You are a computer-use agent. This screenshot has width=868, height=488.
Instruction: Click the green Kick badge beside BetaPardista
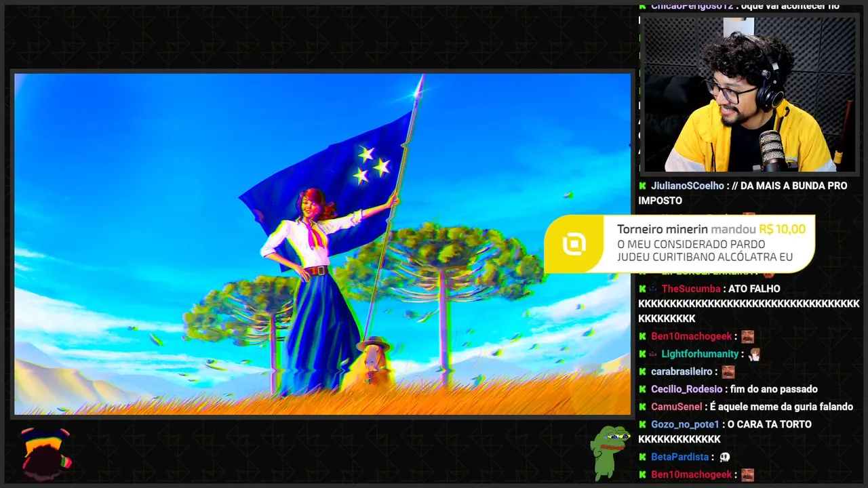[642, 457]
